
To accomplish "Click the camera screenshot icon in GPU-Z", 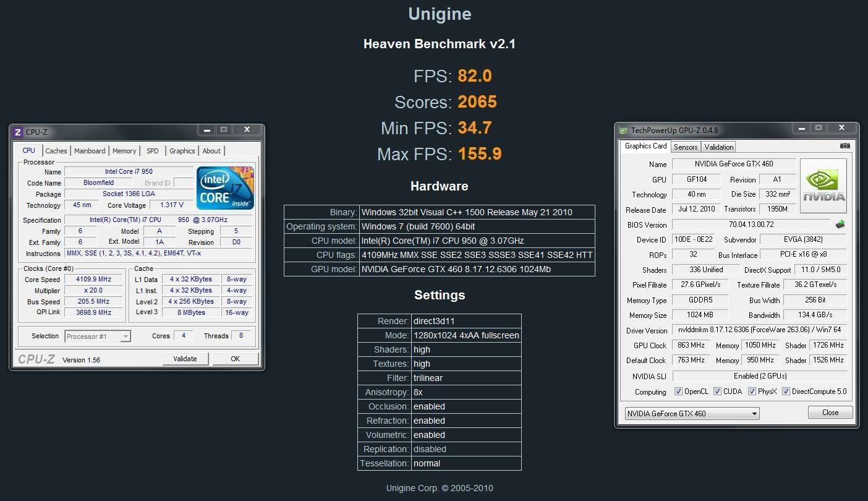I will pyautogui.click(x=845, y=146).
